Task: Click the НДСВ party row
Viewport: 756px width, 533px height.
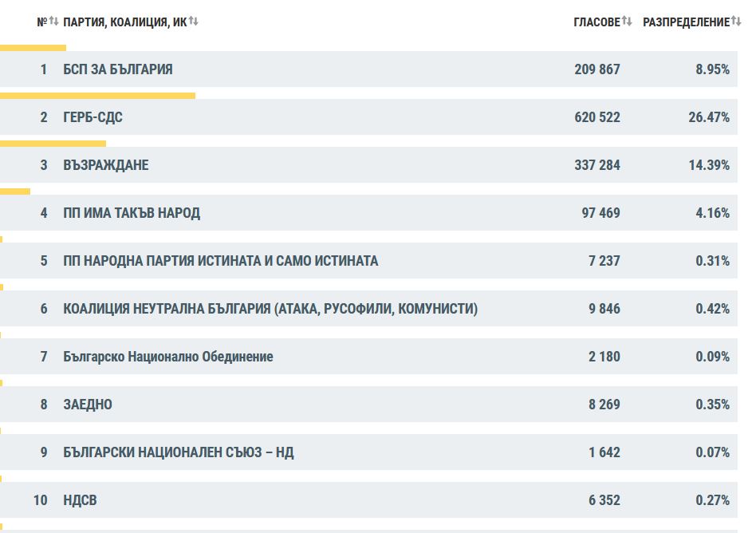Action: tap(81, 500)
